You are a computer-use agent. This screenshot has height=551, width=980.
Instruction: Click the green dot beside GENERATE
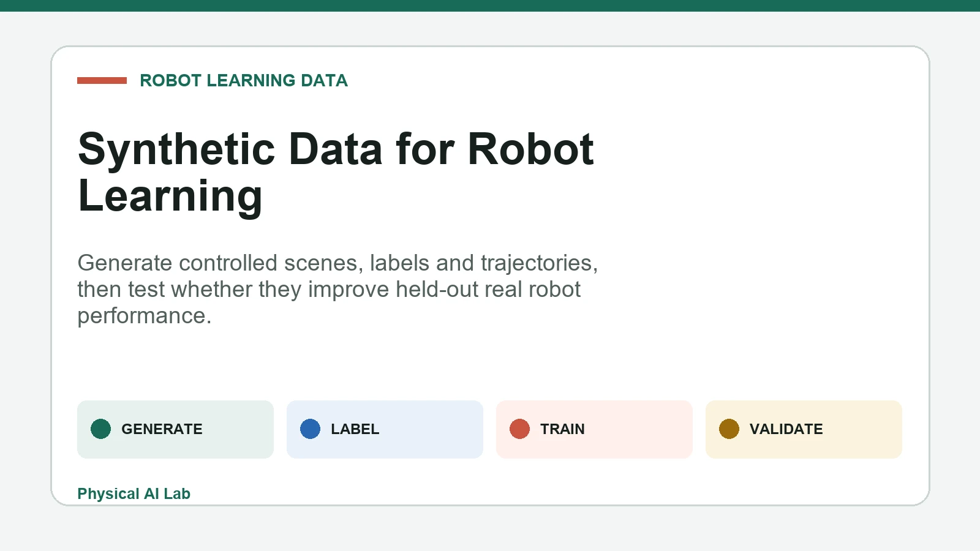pyautogui.click(x=100, y=429)
